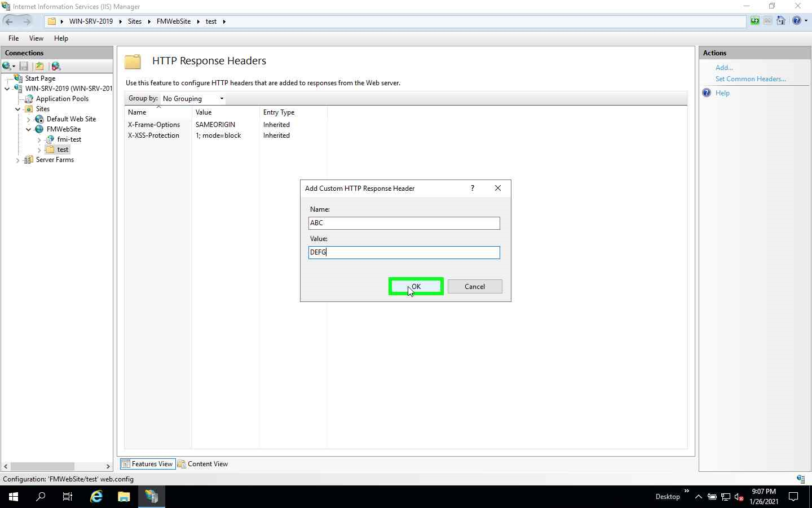Image resolution: width=812 pixels, height=508 pixels.
Task: Click the HTTP Response Headers folder icon
Action: (132, 62)
